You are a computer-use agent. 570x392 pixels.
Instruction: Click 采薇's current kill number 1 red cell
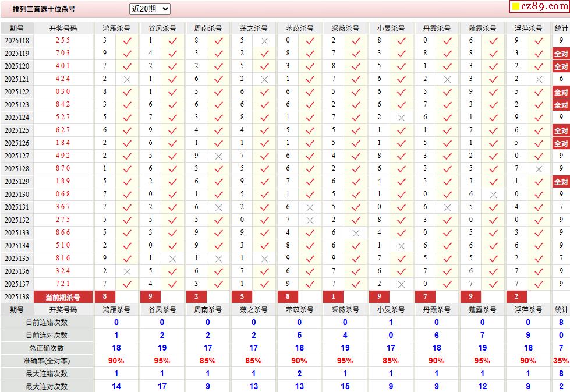tap(334, 296)
